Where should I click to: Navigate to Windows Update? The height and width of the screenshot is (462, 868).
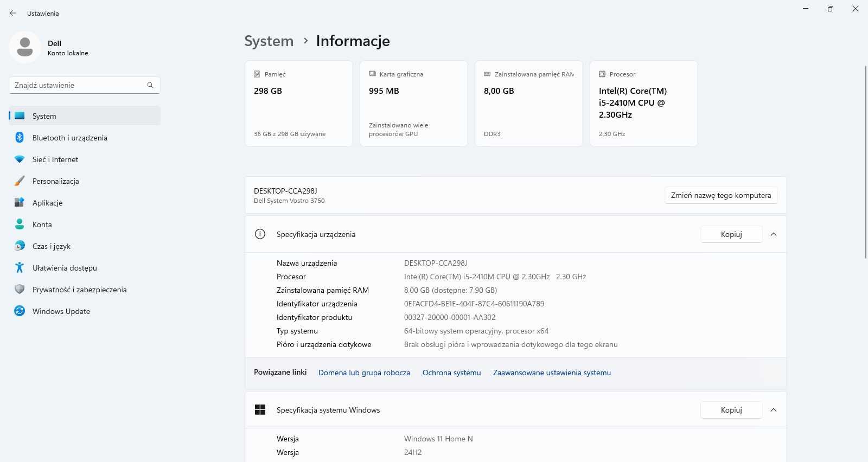pos(85,311)
